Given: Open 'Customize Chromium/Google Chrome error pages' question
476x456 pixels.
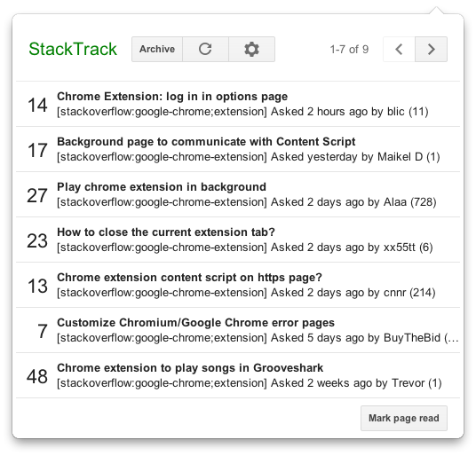Looking at the screenshot, I should (x=195, y=323).
